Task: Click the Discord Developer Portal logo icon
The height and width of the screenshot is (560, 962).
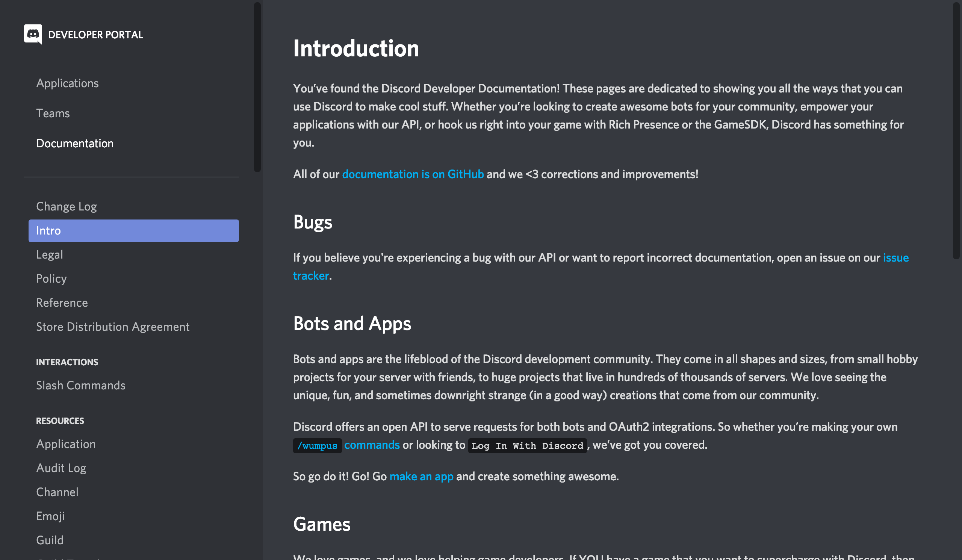Action: coord(33,34)
